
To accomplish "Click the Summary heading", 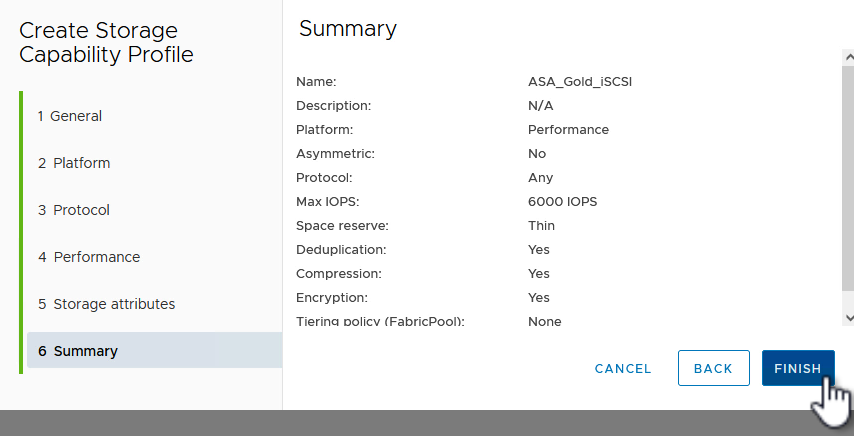I will 347,29.
